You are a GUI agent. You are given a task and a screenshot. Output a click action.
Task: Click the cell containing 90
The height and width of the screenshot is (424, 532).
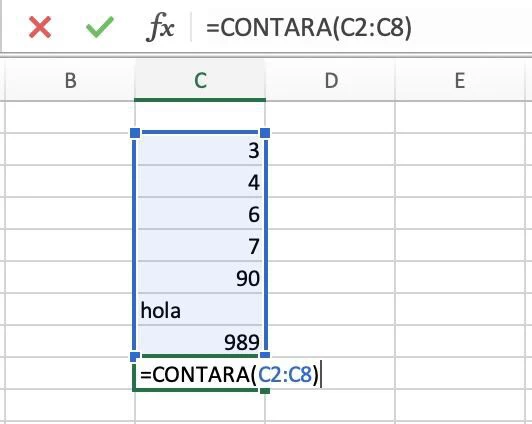tap(200, 277)
